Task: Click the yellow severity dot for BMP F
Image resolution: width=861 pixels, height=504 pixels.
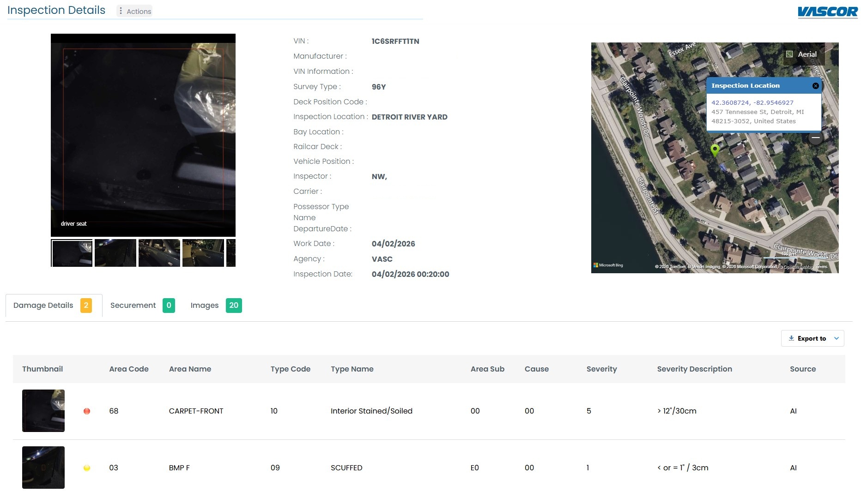Action: [x=87, y=468]
